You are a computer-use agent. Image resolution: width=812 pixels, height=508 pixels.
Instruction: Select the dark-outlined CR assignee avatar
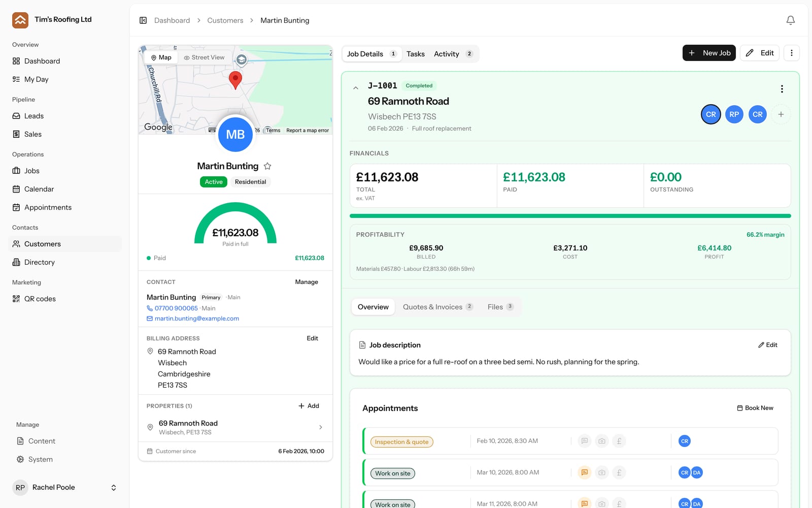(711, 114)
